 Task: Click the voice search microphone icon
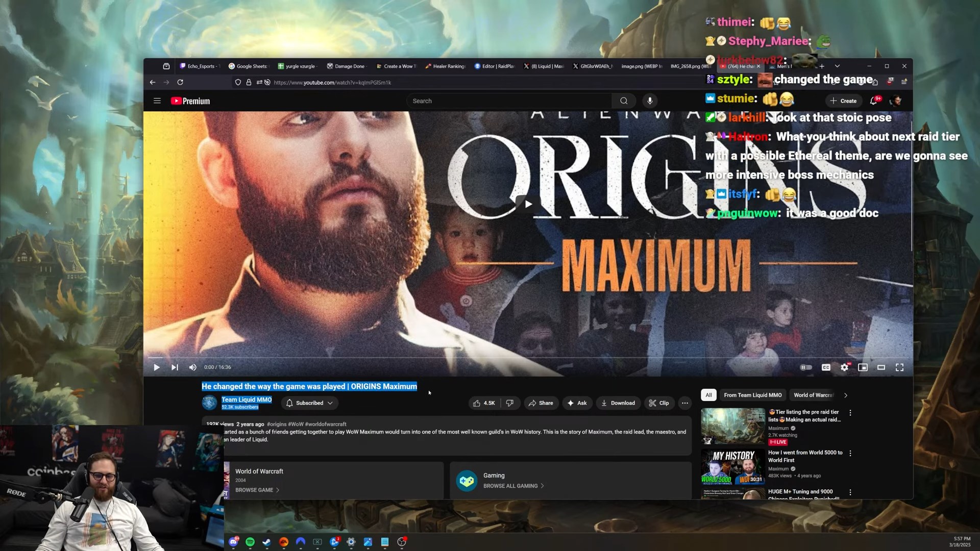click(x=650, y=101)
